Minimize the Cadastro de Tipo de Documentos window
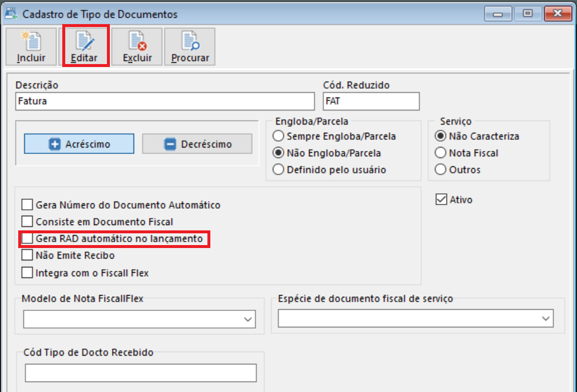 [x=498, y=14]
